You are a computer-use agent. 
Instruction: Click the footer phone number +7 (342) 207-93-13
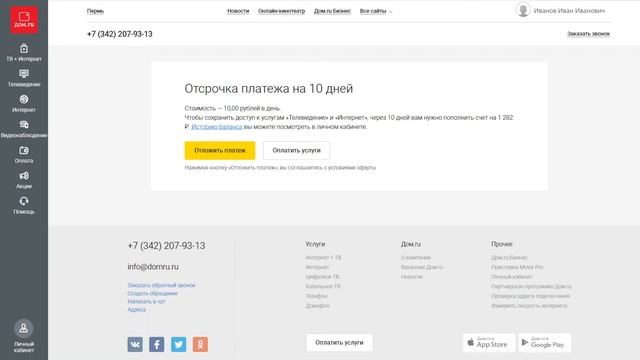[x=167, y=246]
